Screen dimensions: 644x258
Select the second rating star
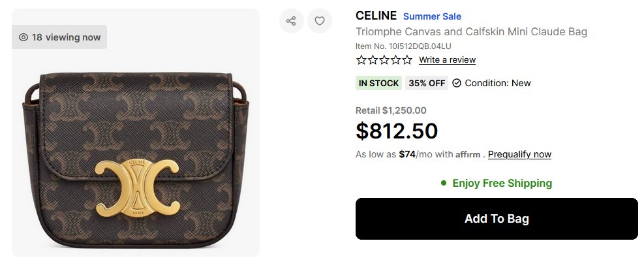[373, 60]
